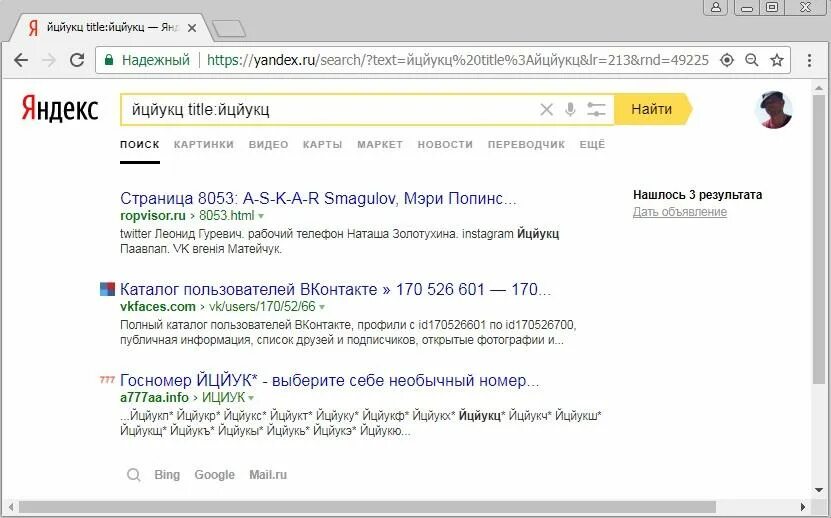Image resolution: width=831 pixels, height=518 pixels.
Task: Click the scroll up arrow of vertical scrollbar
Action: click(x=819, y=87)
